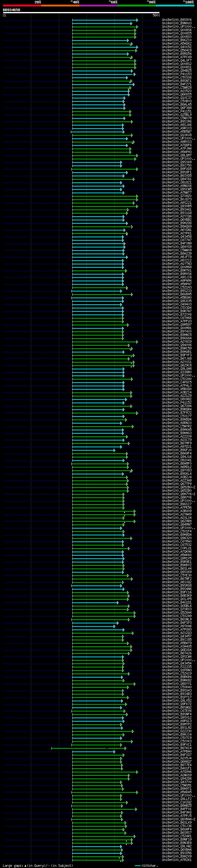Click the orange ~40% identity color segment

pos(60,6)
